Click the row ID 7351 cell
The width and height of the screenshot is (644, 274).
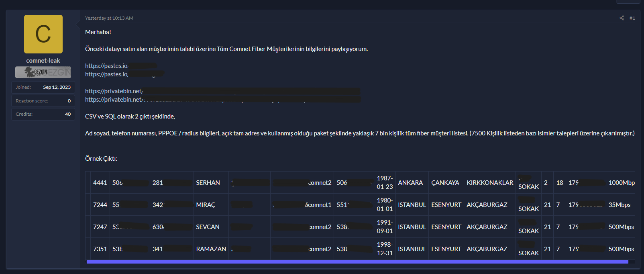tap(100, 249)
